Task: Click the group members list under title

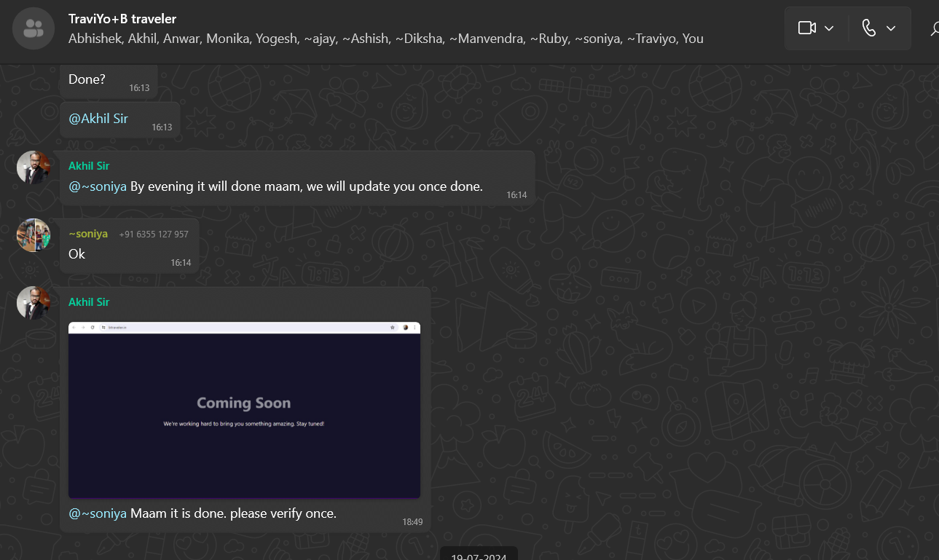Action: (x=385, y=39)
